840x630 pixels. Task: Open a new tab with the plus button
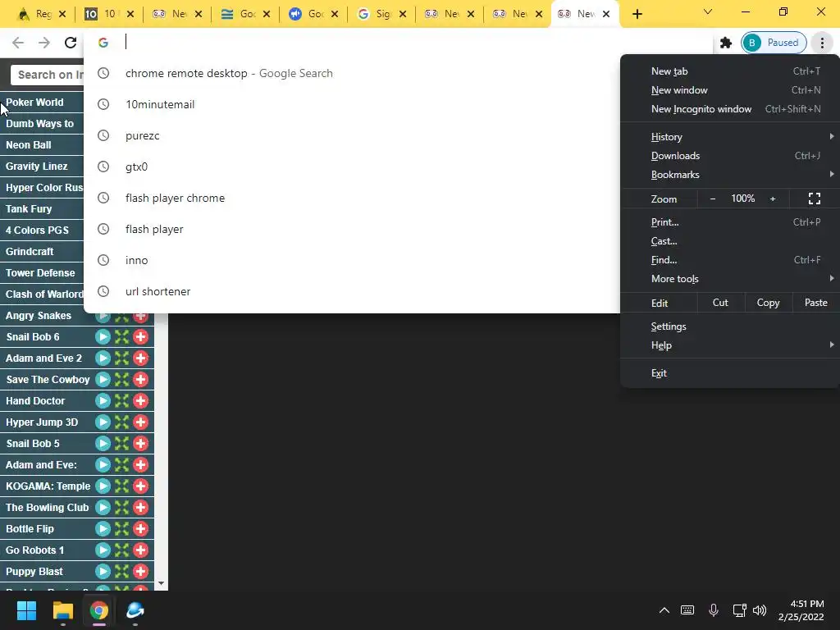pos(637,15)
